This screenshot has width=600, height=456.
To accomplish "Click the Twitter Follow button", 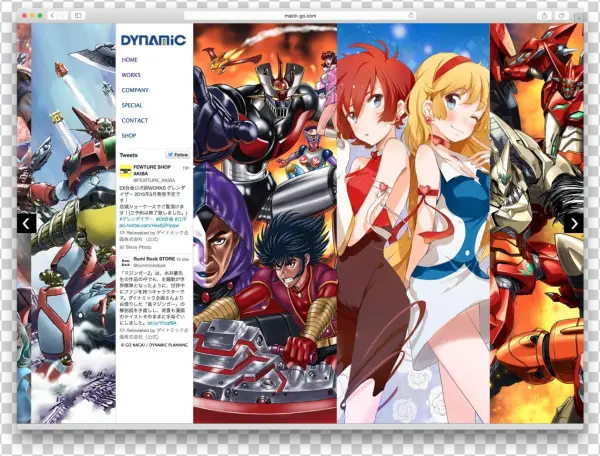I will coord(178,155).
